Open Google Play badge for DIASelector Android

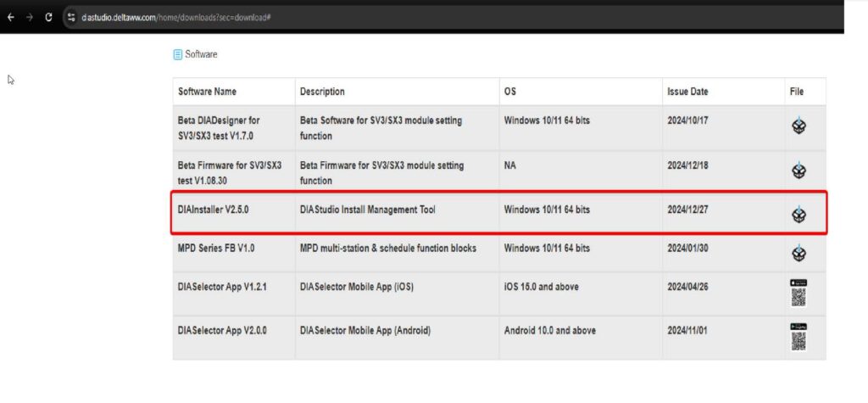pos(798,327)
